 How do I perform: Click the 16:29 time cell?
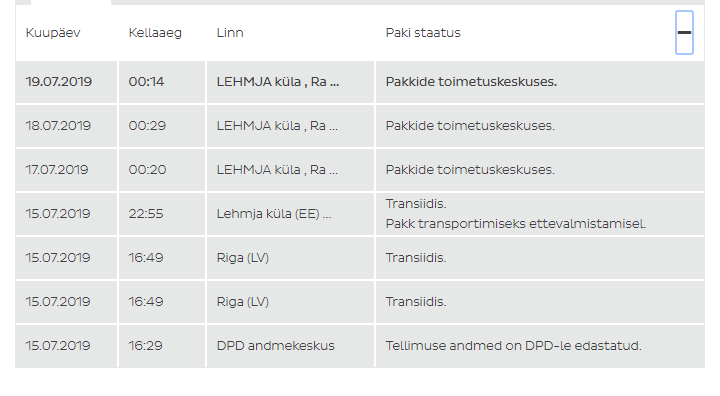146,346
